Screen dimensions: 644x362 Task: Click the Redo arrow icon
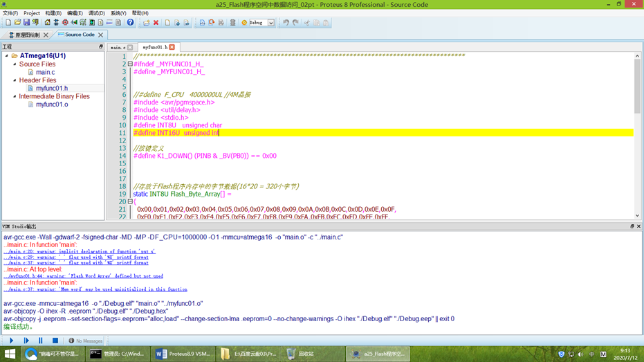click(295, 23)
